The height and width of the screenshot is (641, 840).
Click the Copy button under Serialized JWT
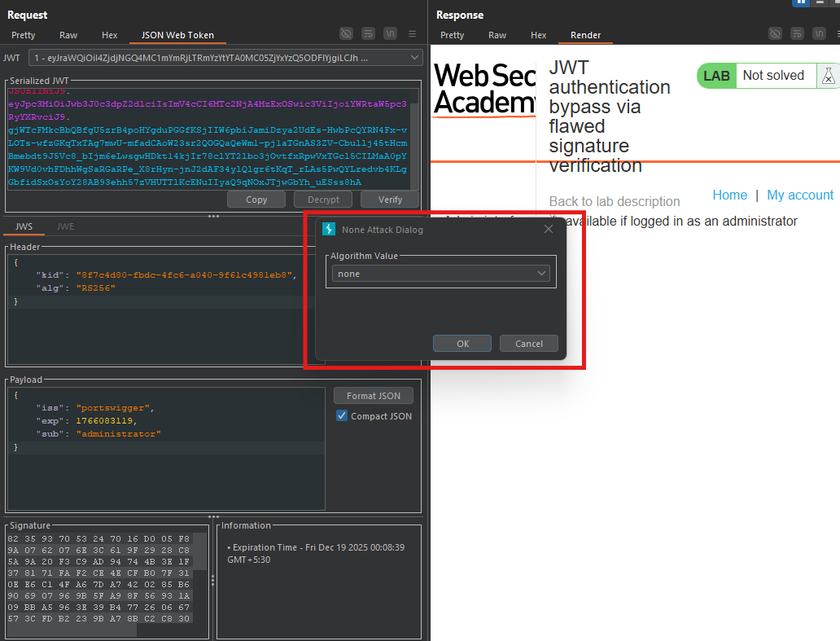click(x=256, y=200)
